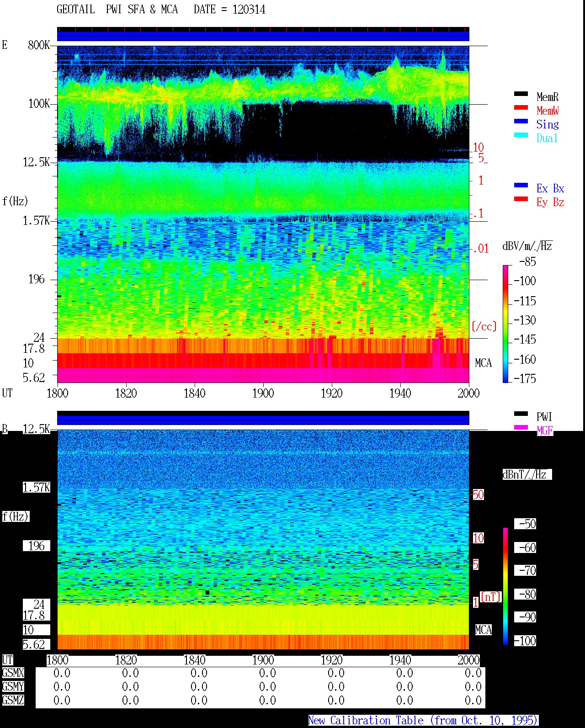Click the 'DATE = 120314' text
The height and width of the screenshot is (728, 585).
click(229, 10)
